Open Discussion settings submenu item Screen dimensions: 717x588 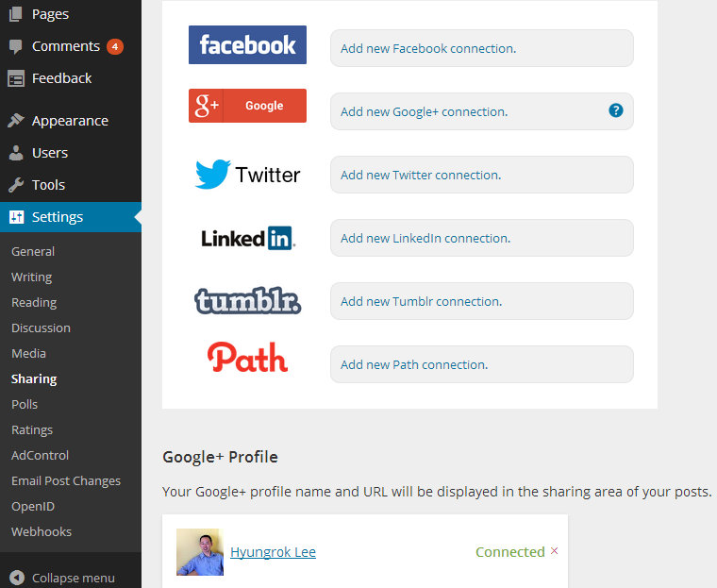[x=41, y=328]
